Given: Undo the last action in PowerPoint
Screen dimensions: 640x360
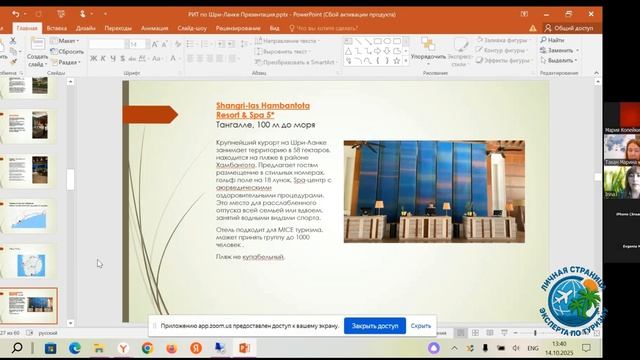Looking at the screenshot, I should [x=16, y=14].
